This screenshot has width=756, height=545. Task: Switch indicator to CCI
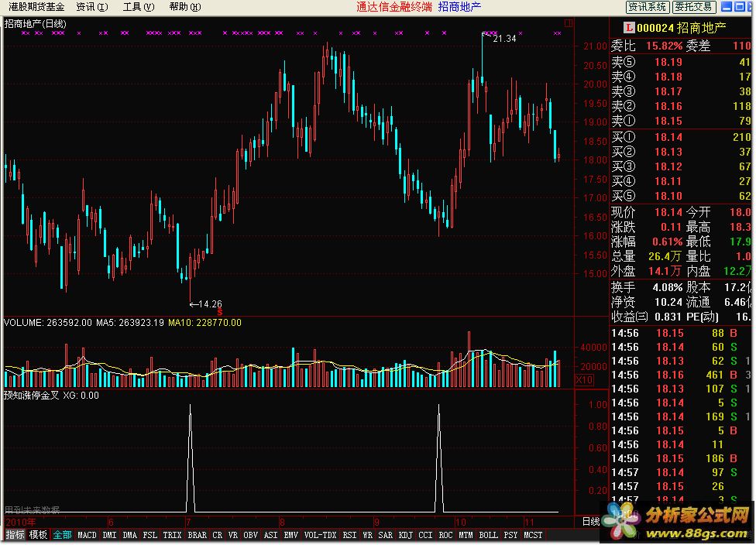425,535
